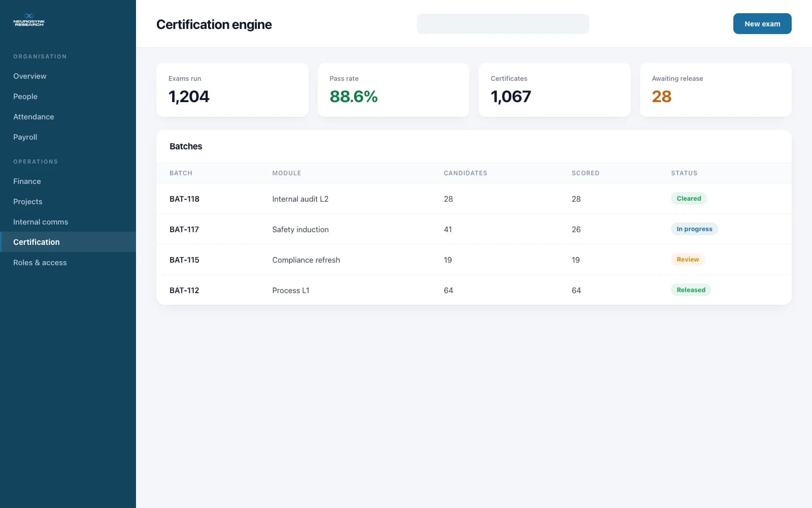812x508 pixels.
Task: Click the Internal audit L2 module
Action: (x=300, y=199)
